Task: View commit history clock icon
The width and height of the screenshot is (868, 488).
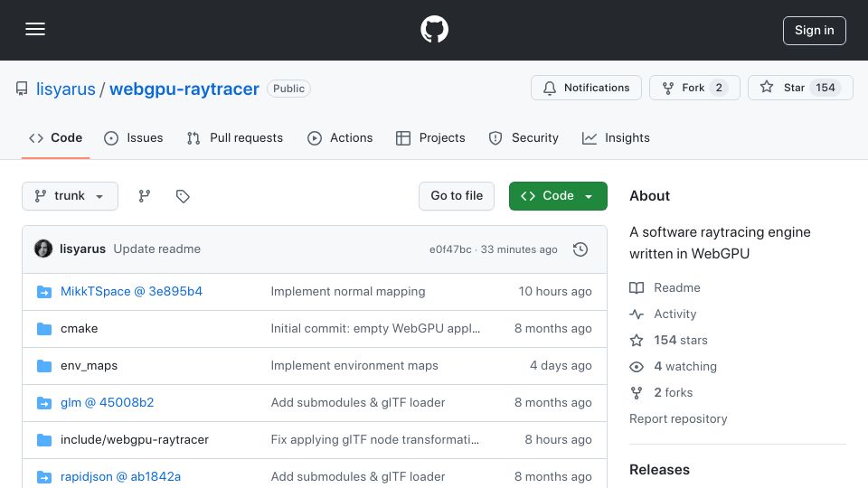Action: click(x=580, y=249)
